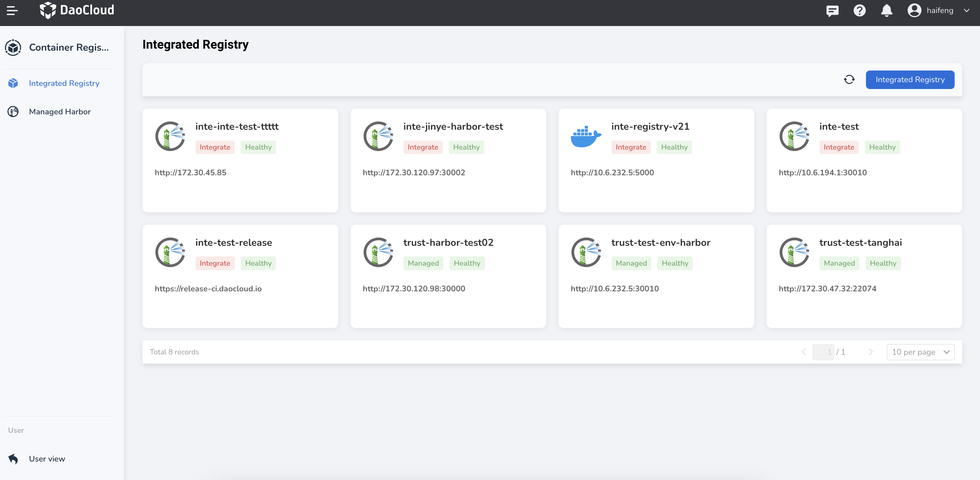980x480 pixels.
Task: Open the help question mark icon
Action: click(859, 11)
